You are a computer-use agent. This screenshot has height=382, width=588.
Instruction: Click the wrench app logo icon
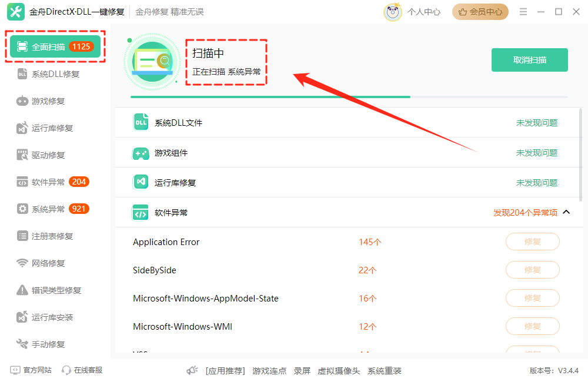(x=16, y=12)
